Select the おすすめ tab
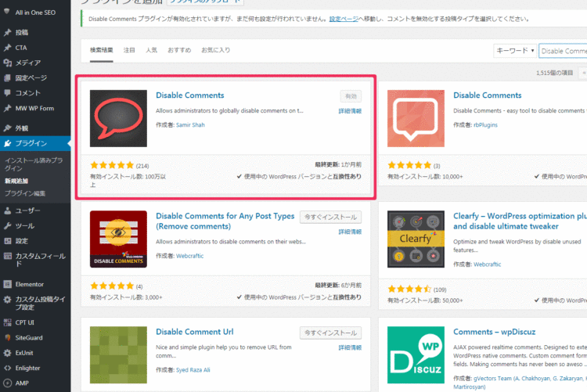This screenshot has height=392, width=587. [179, 50]
